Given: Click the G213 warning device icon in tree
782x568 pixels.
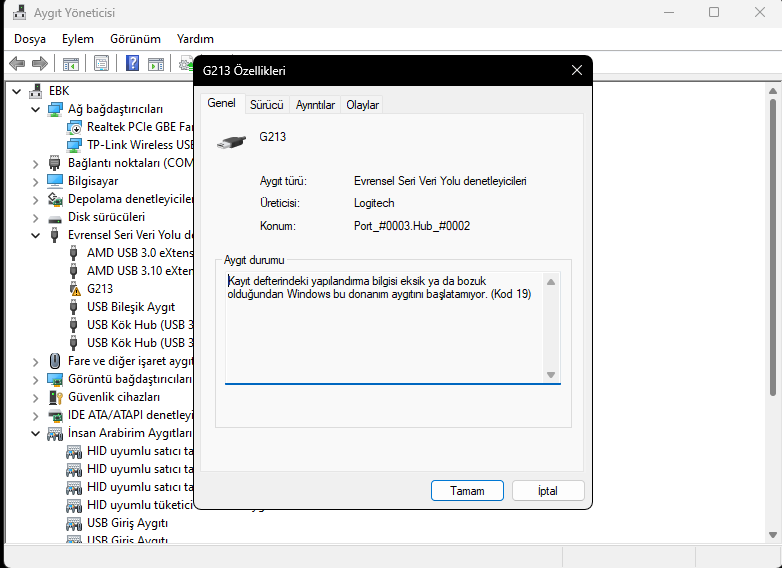Looking at the screenshot, I should [74, 289].
